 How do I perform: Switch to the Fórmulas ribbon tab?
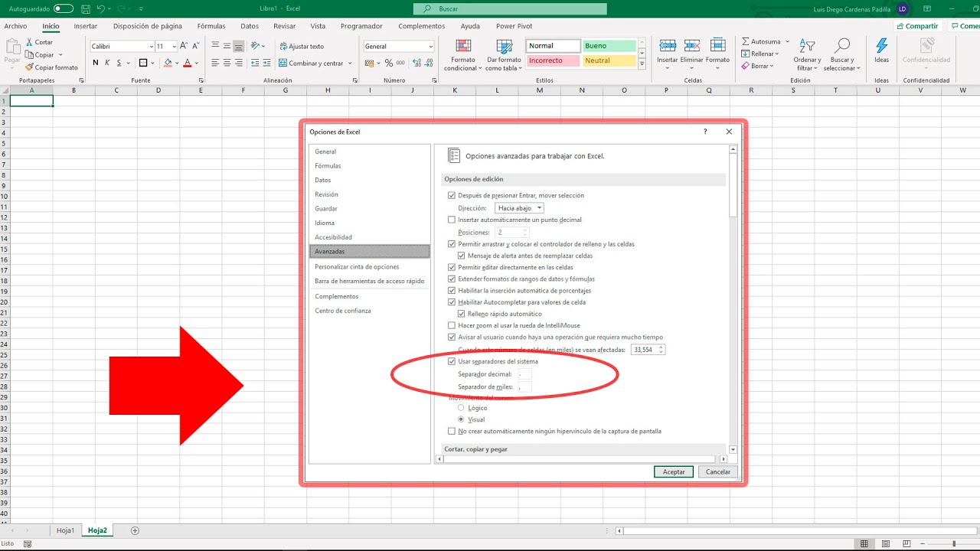click(x=211, y=25)
